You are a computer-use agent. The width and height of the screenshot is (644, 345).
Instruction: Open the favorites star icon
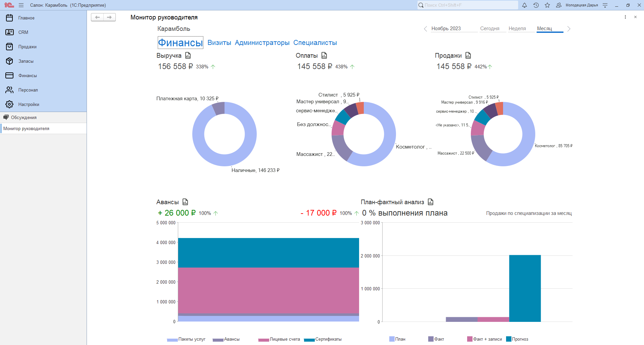547,5
